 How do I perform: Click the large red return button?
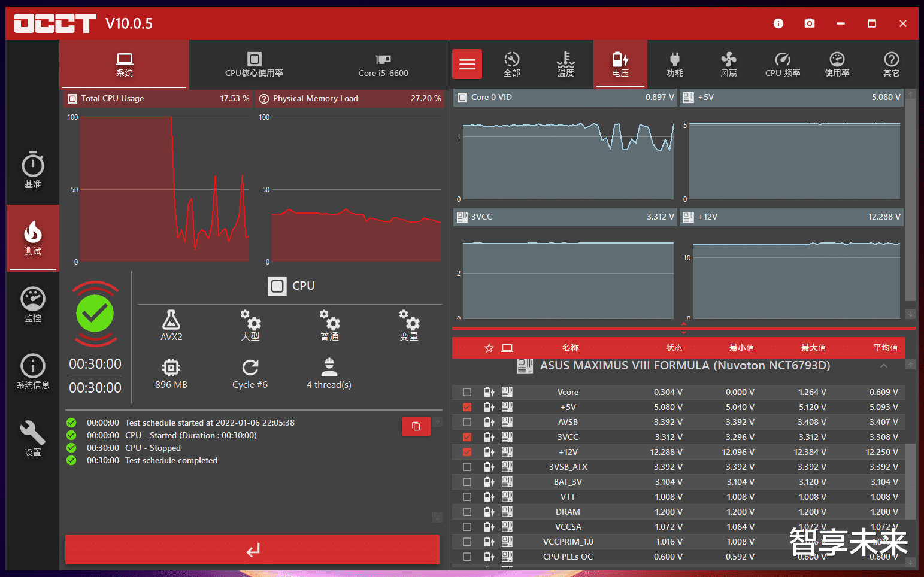coord(252,549)
